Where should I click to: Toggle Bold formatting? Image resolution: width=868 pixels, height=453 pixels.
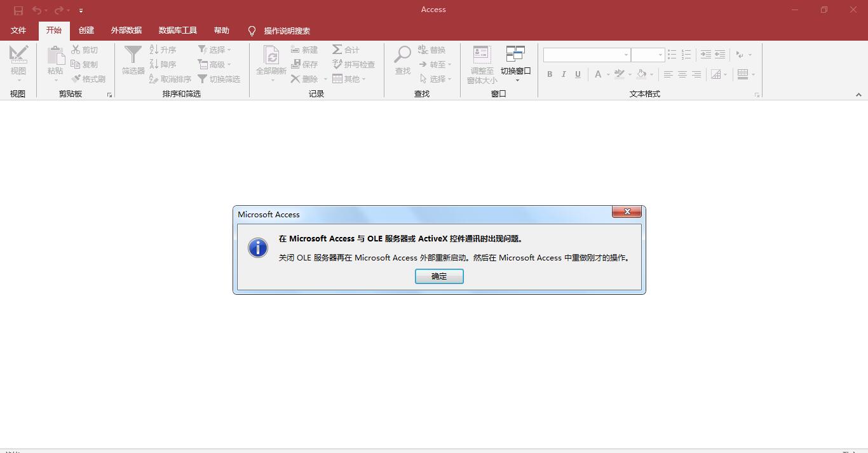tap(550, 74)
